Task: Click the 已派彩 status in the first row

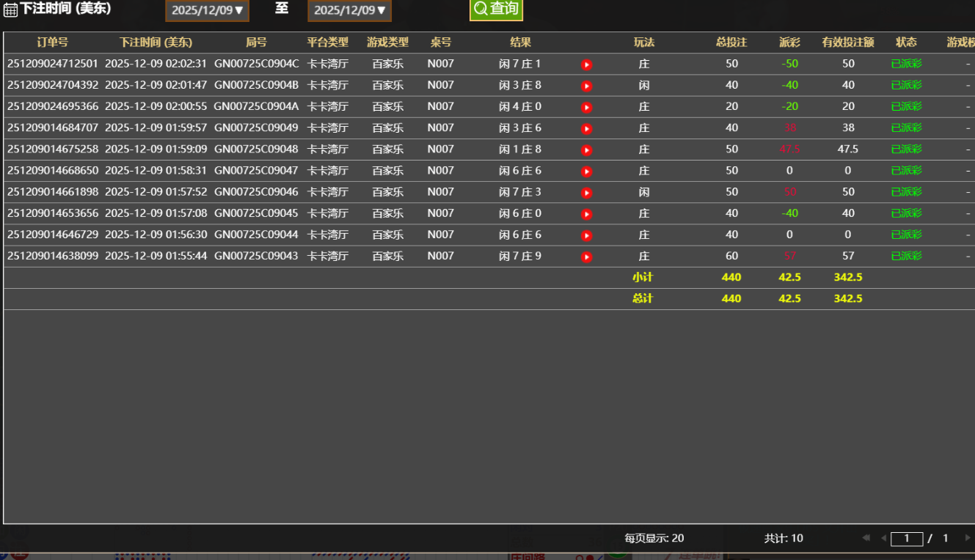Action: pyautogui.click(x=906, y=64)
